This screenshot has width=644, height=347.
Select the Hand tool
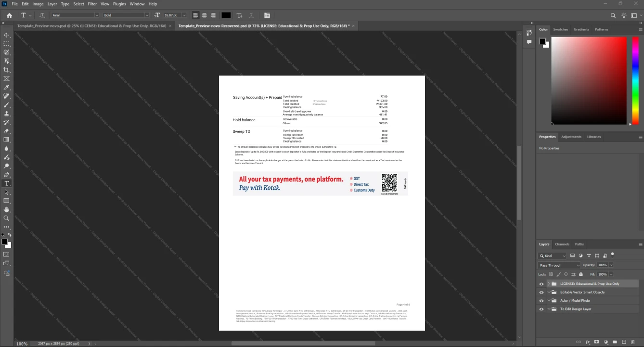click(x=7, y=210)
